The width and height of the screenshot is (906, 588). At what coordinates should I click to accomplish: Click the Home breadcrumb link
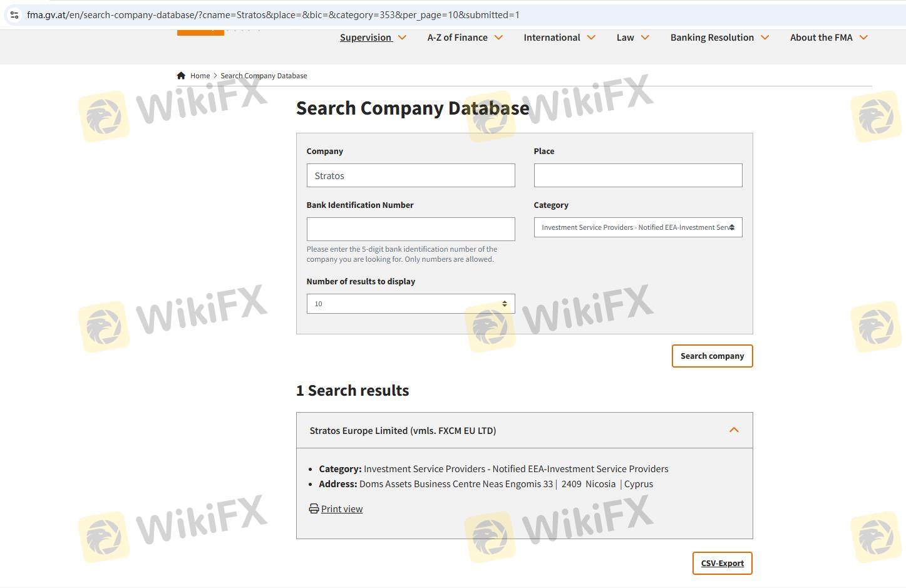(200, 76)
